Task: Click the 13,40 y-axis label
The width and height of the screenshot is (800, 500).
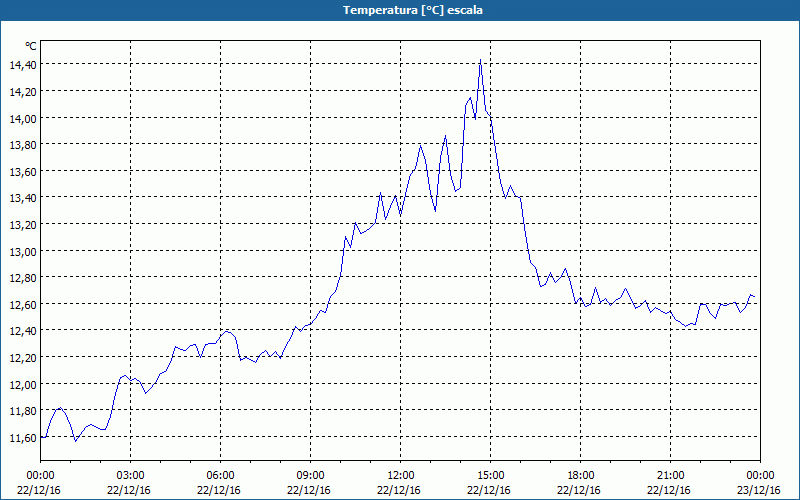Action: click(x=22, y=198)
